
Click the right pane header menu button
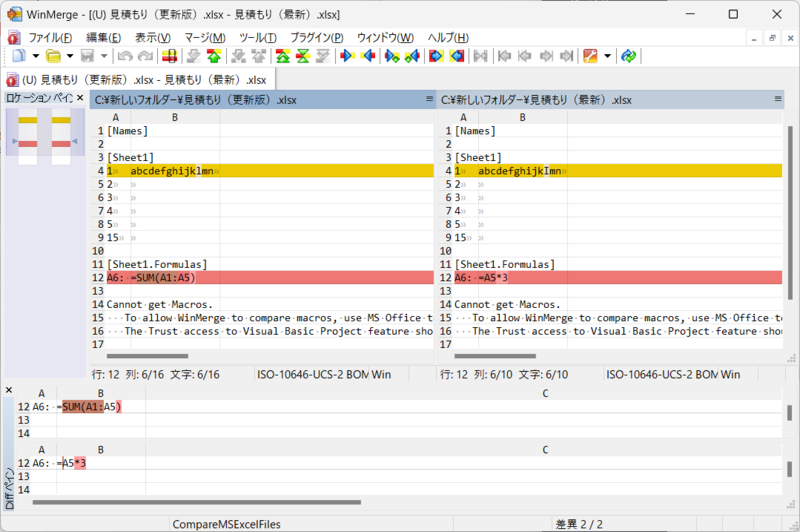(x=777, y=99)
